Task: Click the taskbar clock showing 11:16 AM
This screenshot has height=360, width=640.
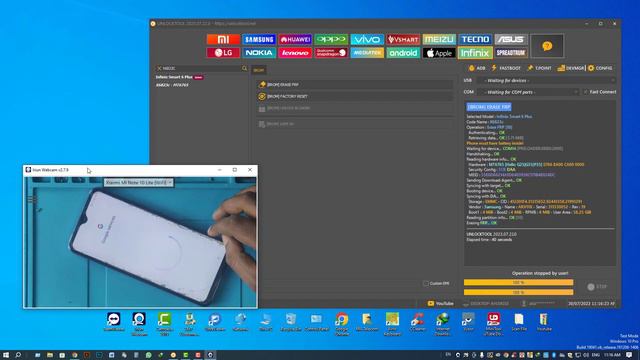Action: (x=612, y=355)
